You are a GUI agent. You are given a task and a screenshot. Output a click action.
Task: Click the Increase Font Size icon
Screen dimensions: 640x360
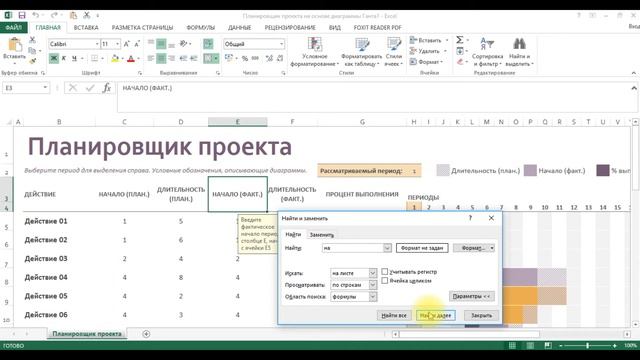coord(127,44)
